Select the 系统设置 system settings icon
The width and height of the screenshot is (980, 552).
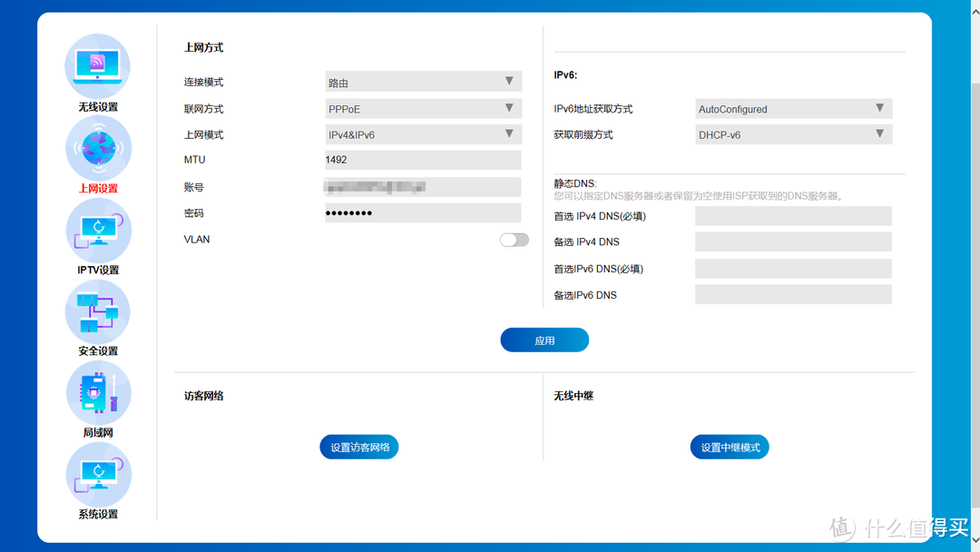click(97, 473)
